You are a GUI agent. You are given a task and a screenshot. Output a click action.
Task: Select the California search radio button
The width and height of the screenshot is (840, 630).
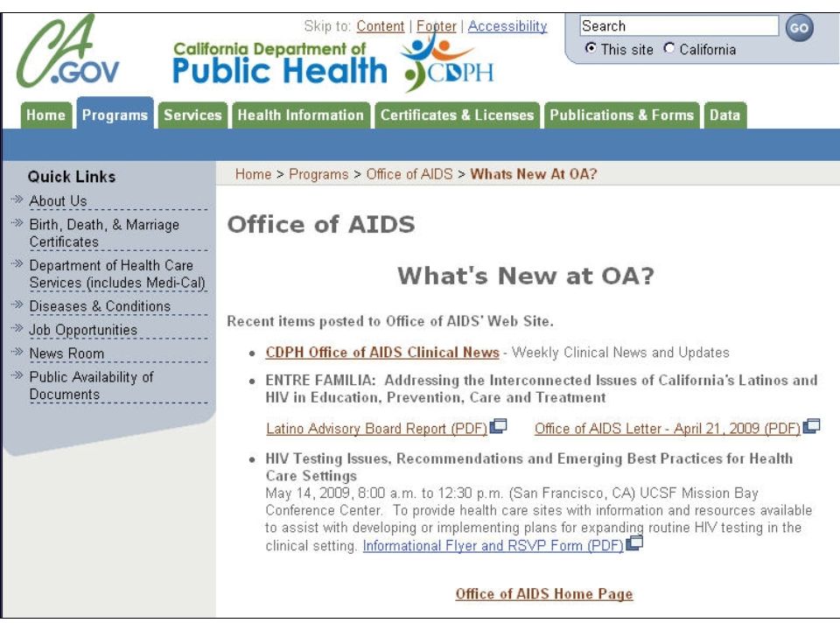click(669, 48)
